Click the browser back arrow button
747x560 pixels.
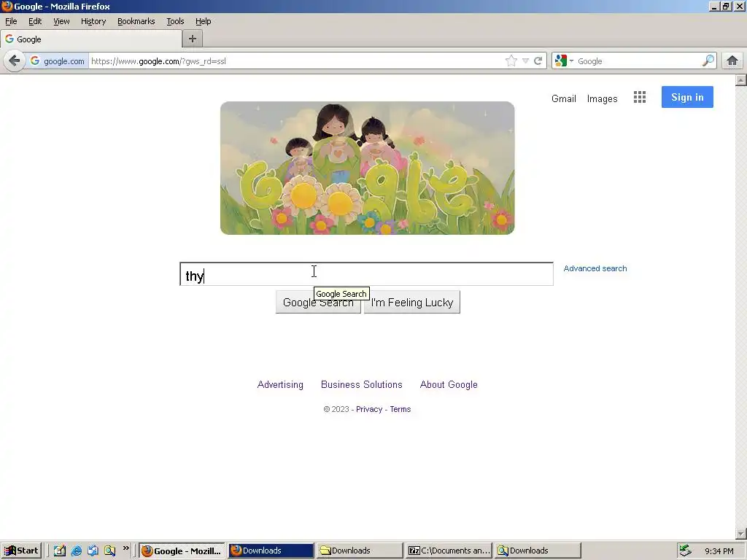[15, 61]
